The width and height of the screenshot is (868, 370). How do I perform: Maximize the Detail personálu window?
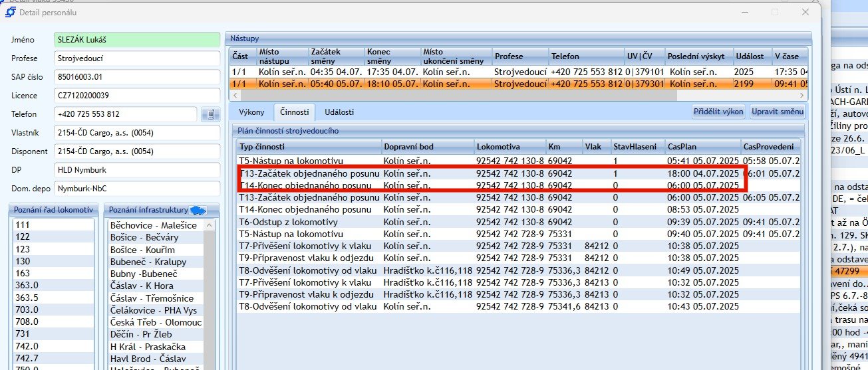[x=774, y=12]
